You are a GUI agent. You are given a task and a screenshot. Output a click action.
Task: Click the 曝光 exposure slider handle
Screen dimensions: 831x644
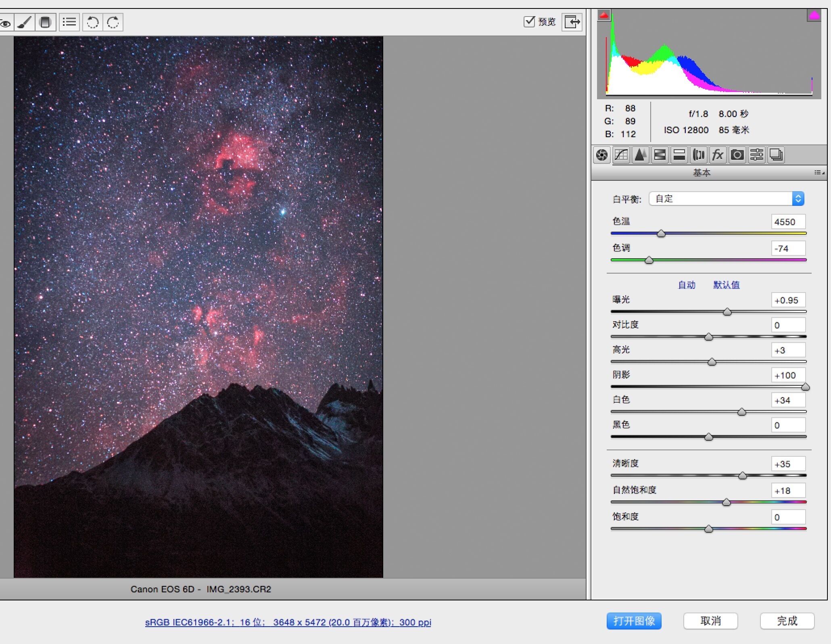tap(727, 312)
